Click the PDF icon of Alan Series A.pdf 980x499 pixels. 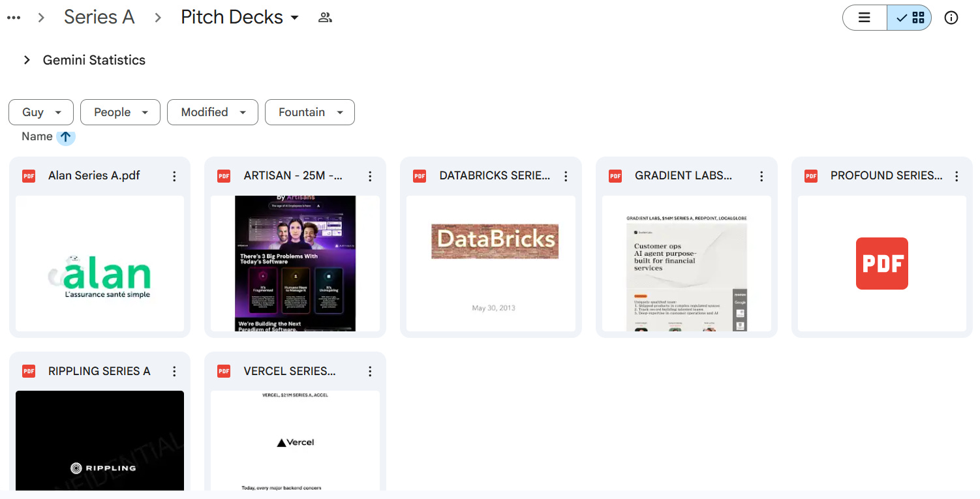(29, 176)
